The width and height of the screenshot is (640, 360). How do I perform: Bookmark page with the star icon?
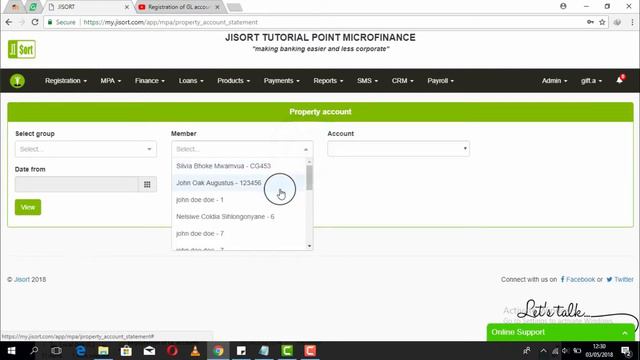click(602, 22)
